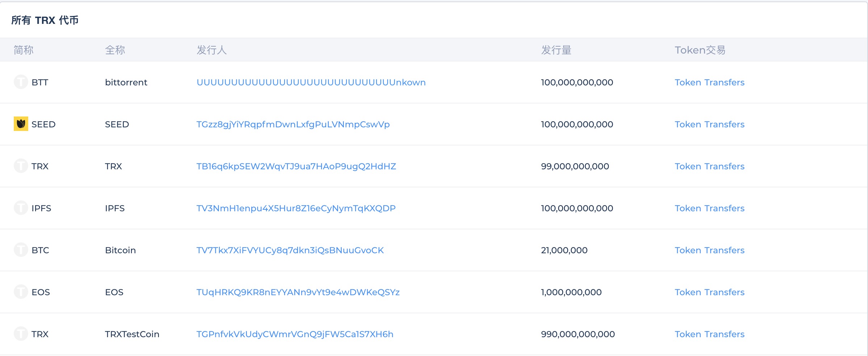Select short name TRX in TRXTestCoin row
Image resolution: width=868 pixels, height=356 pixels.
point(40,334)
